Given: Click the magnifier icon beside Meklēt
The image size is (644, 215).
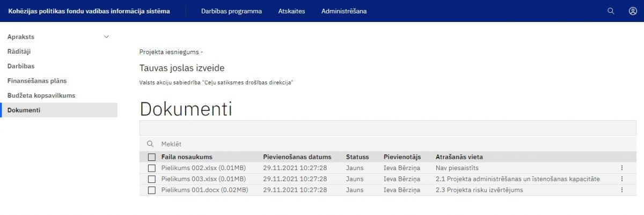Looking at the screenshot, I should point(151,144).
